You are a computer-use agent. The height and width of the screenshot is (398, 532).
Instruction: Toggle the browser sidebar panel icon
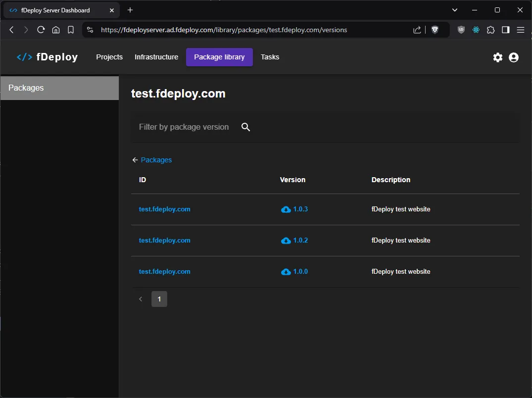(505, 29)
